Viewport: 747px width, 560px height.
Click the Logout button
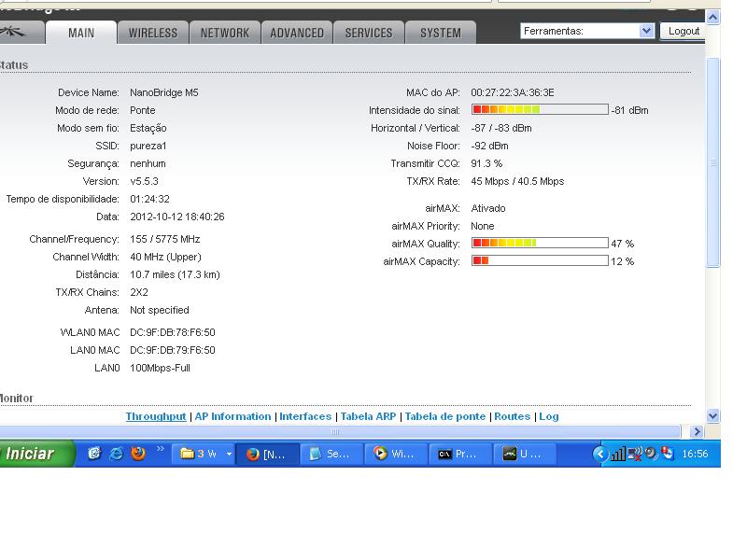pos(684,31)
